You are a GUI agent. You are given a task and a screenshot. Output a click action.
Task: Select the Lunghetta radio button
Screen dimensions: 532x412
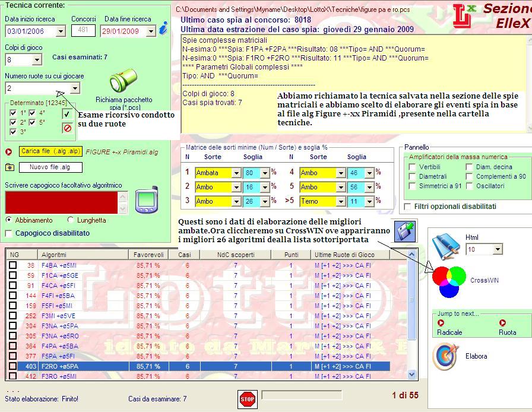[x=70, y=220]
